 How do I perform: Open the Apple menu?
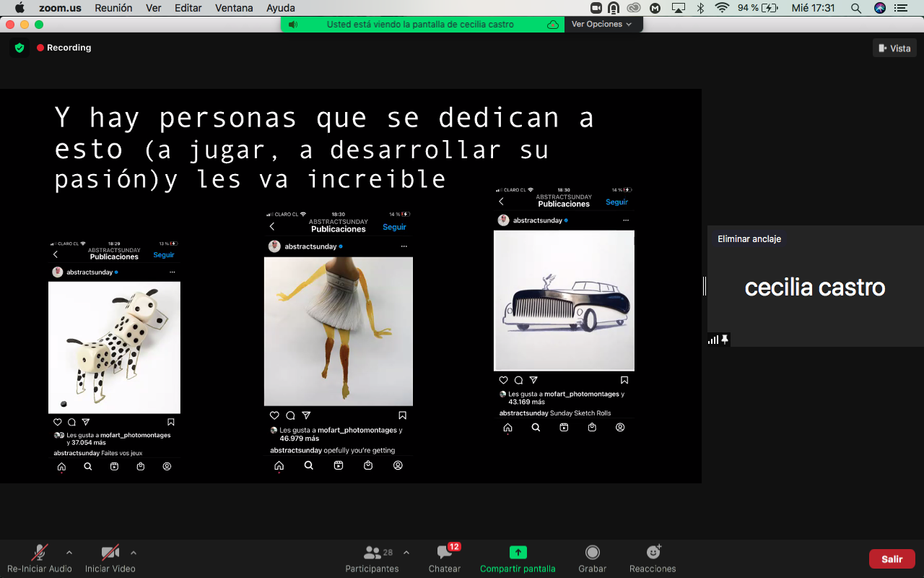point(19,8)
